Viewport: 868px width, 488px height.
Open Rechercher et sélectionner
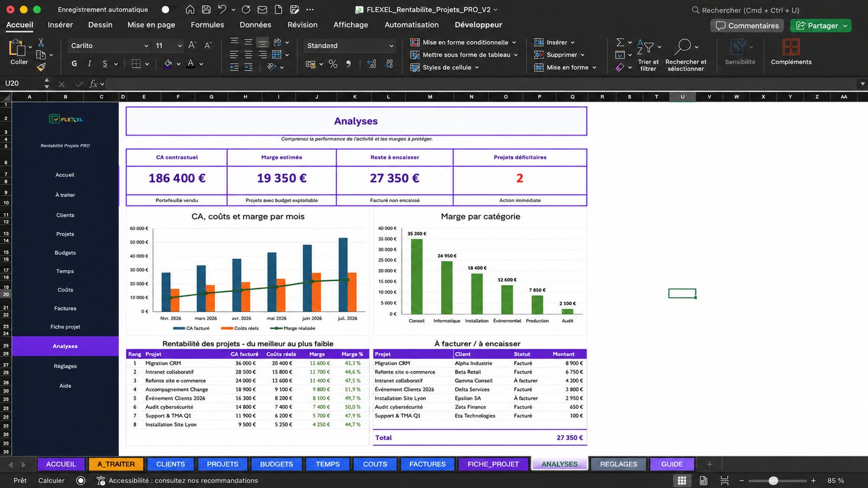click(686, 55)
